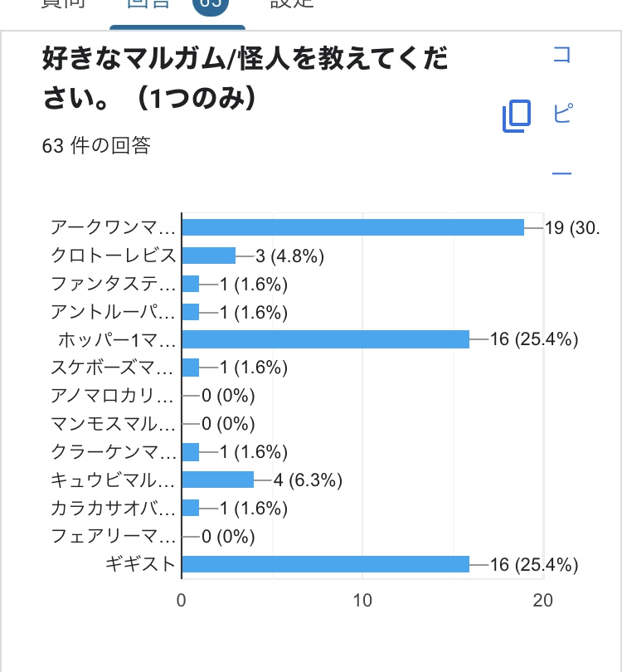The width and height of the screenshot is (622, 672).
Task: Select the スケボーズマ… chart bar
Action: (x=191, y=368)
